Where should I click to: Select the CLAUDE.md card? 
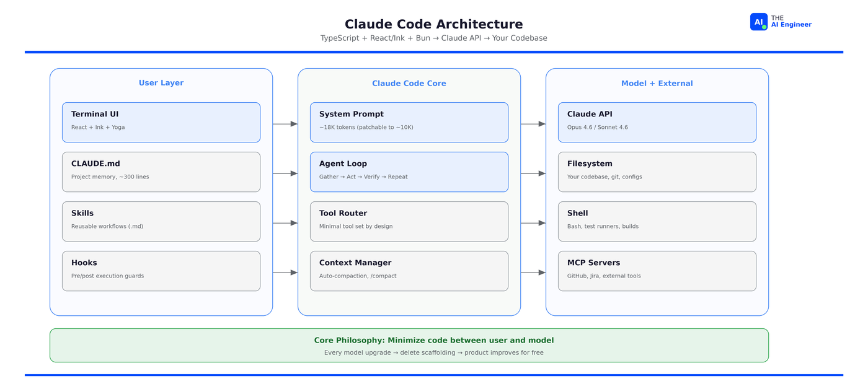coord(161,172)
